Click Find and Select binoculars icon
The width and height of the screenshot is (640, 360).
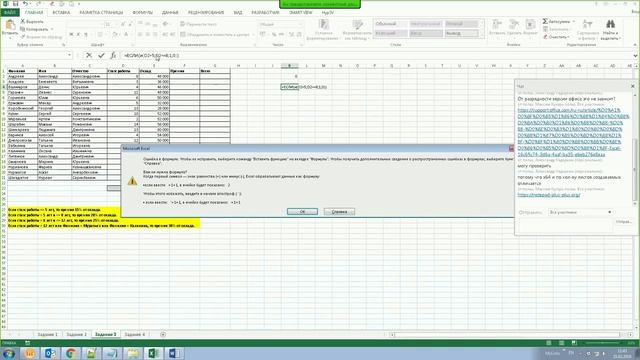pos(610,24)
